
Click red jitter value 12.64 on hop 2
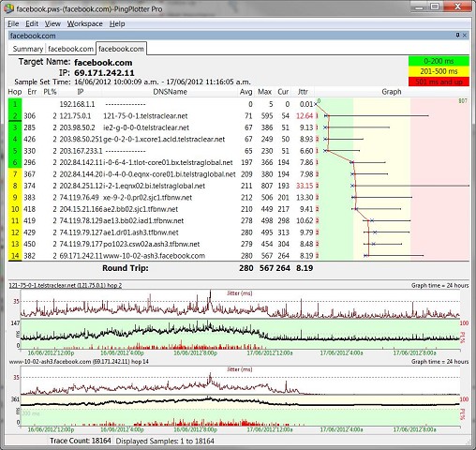tap(305, 116)
